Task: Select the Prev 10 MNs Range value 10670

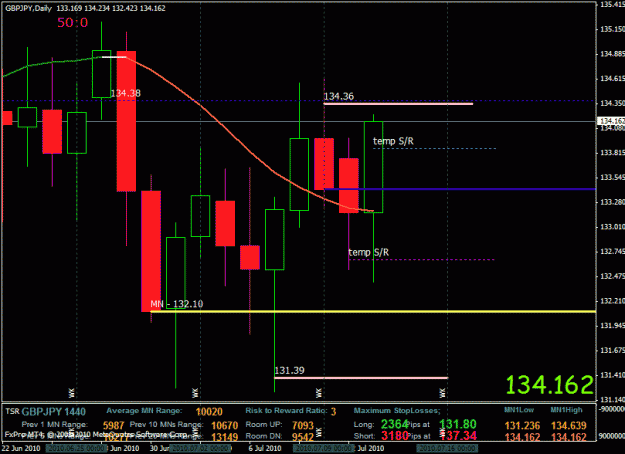Action: [224, 426]
